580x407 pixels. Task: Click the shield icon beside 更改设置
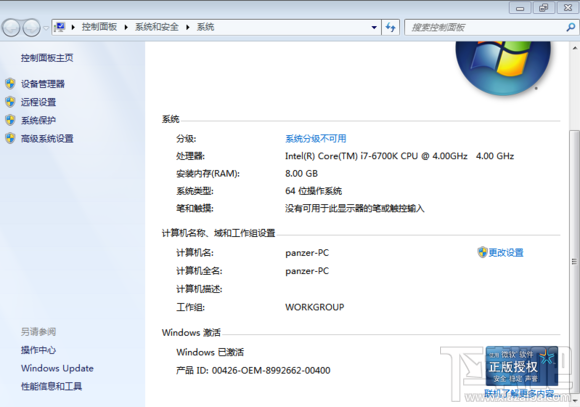click(482, 252)
